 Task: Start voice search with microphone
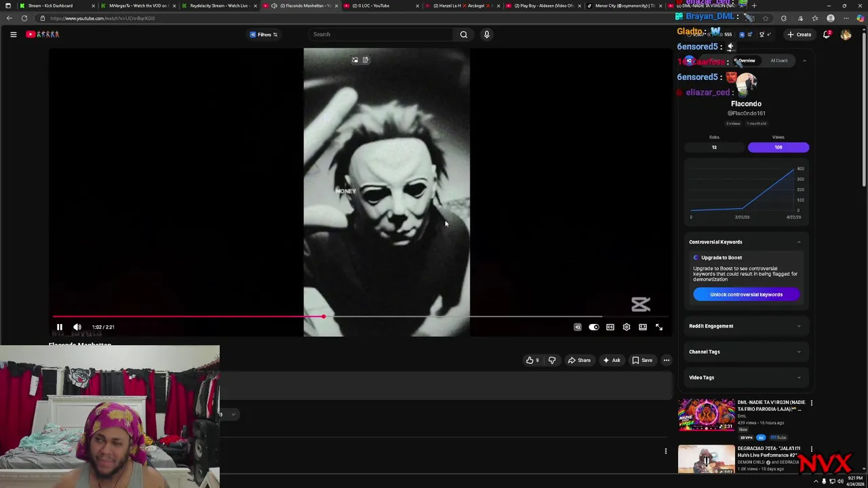pyautogui.click(x=486, y=35)
